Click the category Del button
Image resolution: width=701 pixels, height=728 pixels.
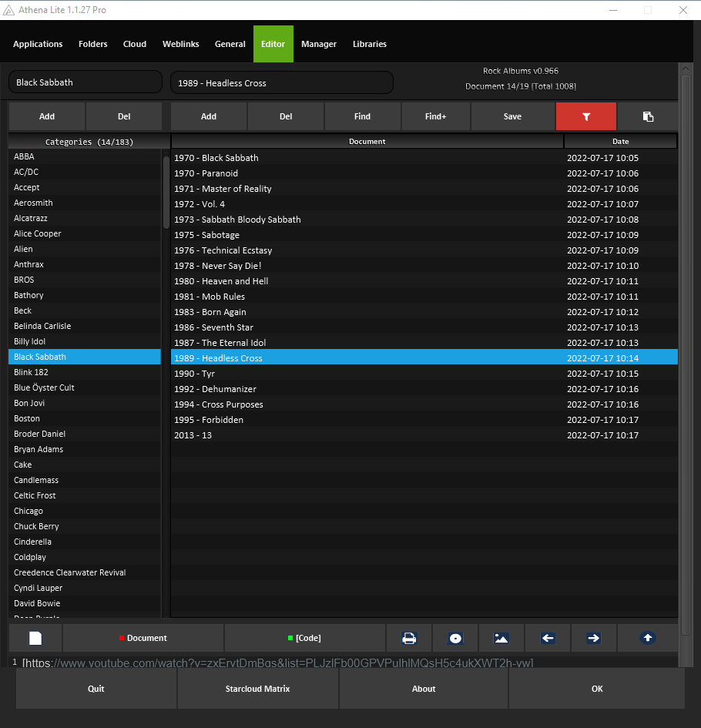[x=124, y=116]
